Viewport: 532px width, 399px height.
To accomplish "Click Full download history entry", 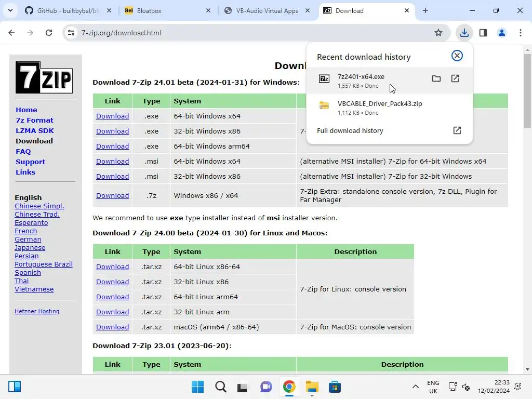I will tap(389, 130).
